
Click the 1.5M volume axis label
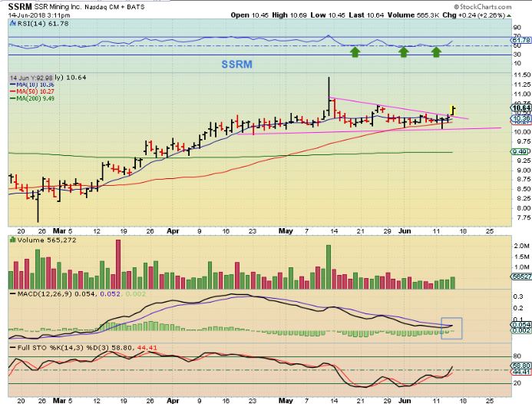522,257
